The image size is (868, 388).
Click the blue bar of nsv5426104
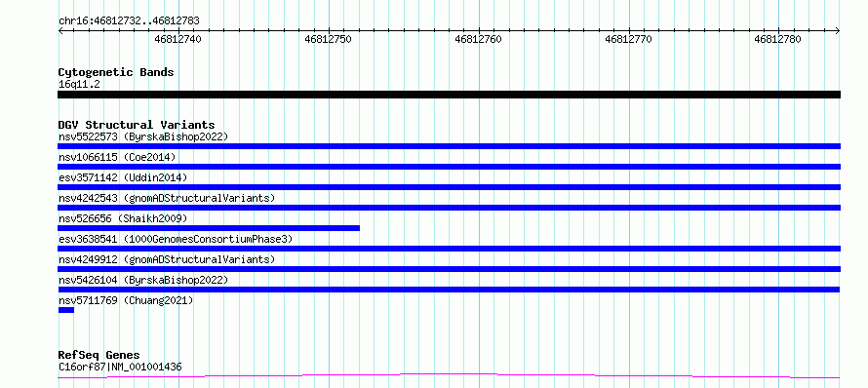[x=449, y=290]
